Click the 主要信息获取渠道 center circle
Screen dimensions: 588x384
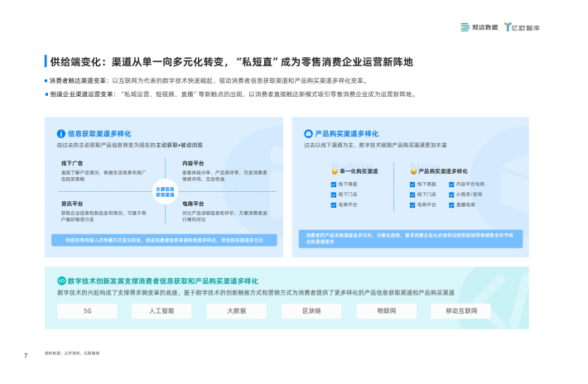[165, 192]
